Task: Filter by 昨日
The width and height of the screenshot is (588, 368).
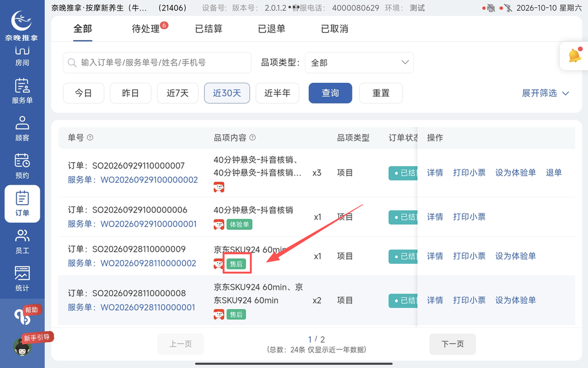Action: point(130,93)
